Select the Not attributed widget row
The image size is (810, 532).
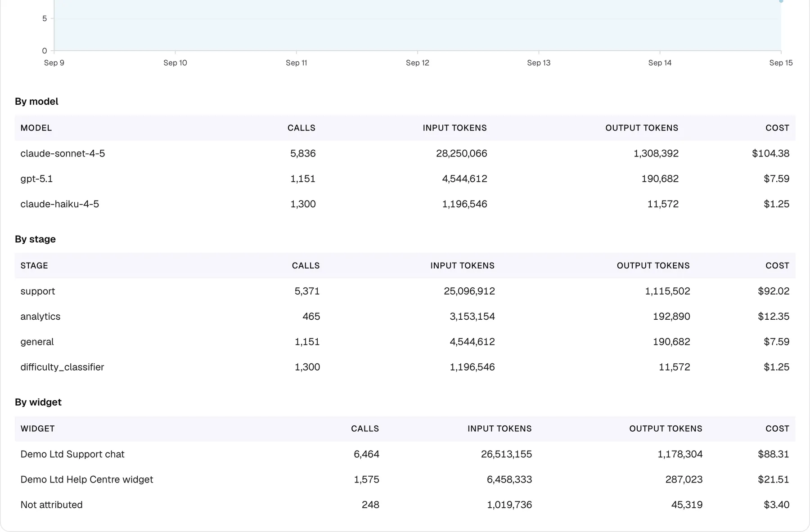point(405,505)
